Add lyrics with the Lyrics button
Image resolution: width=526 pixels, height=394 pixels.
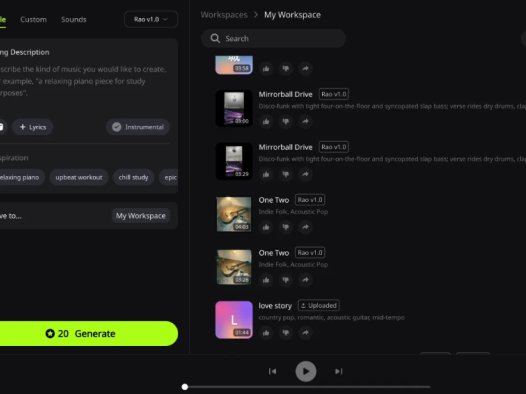tap(33, 127)
